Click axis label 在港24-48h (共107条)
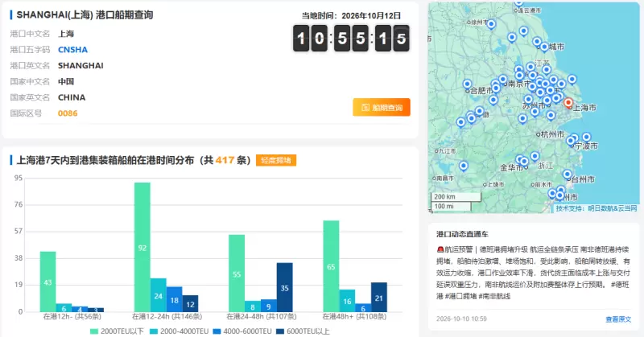The height and width of the screenshot is (337, 644). click(261, 316)
